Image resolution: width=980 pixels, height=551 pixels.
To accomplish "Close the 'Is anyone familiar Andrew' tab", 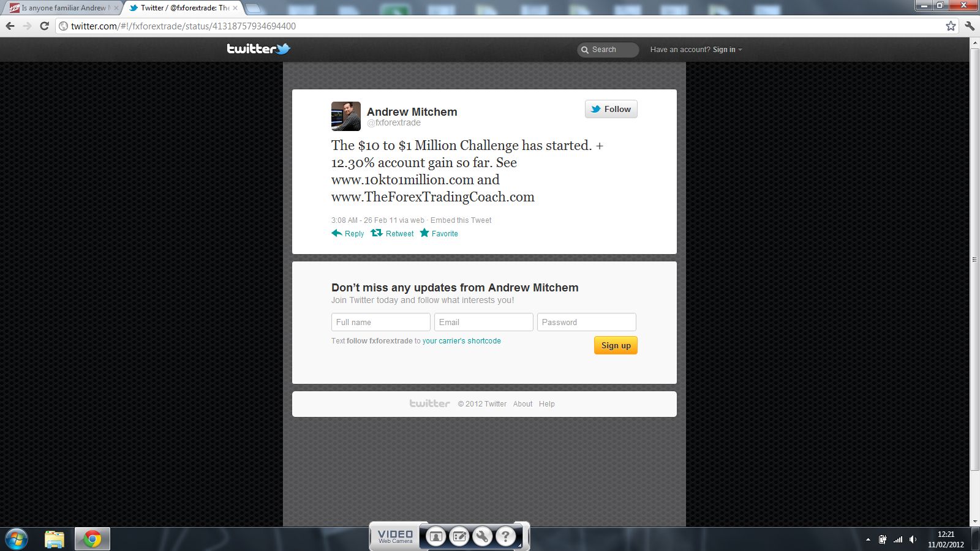I will coord(116,8).
